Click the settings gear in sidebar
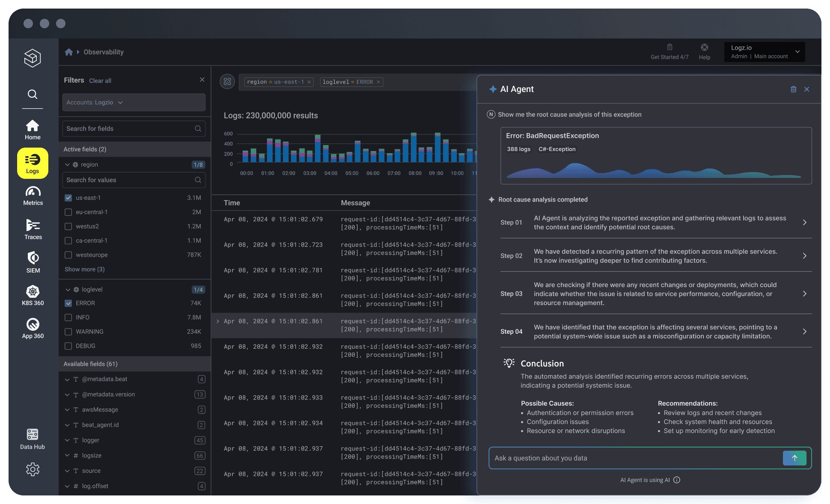The height and width of the screenshot is (504, 830). point(33,469)
